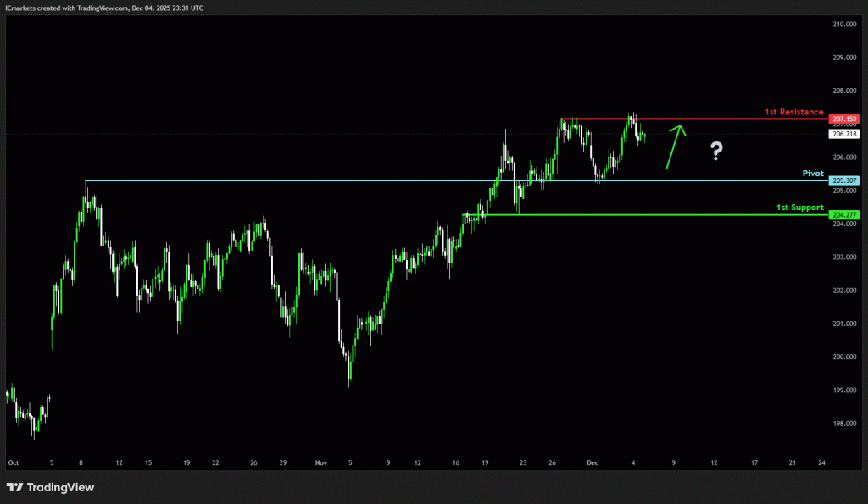Click the white question mark symbol
The height and width of the screenshot is (504, 868).
[716, 152]
